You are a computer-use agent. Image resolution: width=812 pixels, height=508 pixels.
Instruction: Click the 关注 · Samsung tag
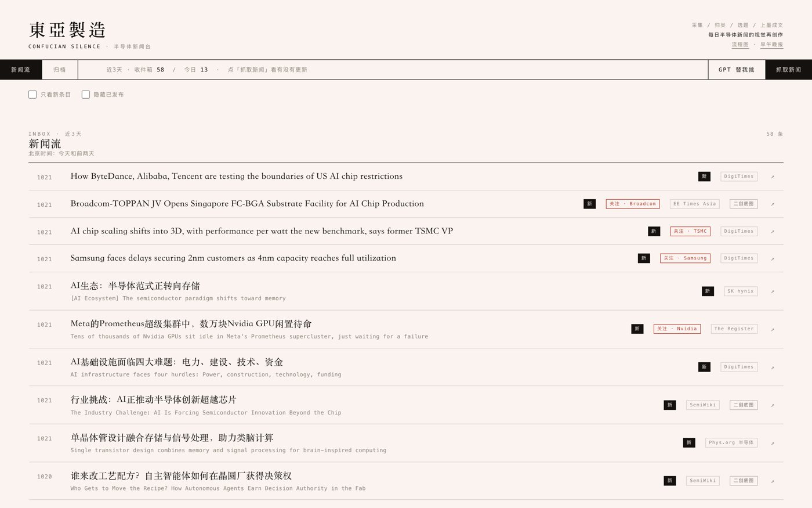[685, 258]
